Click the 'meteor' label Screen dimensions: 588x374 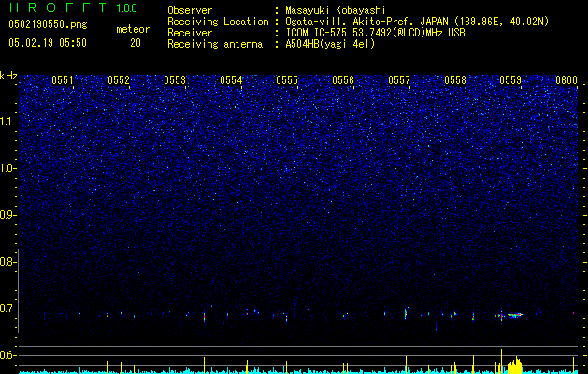pos(133,29)
